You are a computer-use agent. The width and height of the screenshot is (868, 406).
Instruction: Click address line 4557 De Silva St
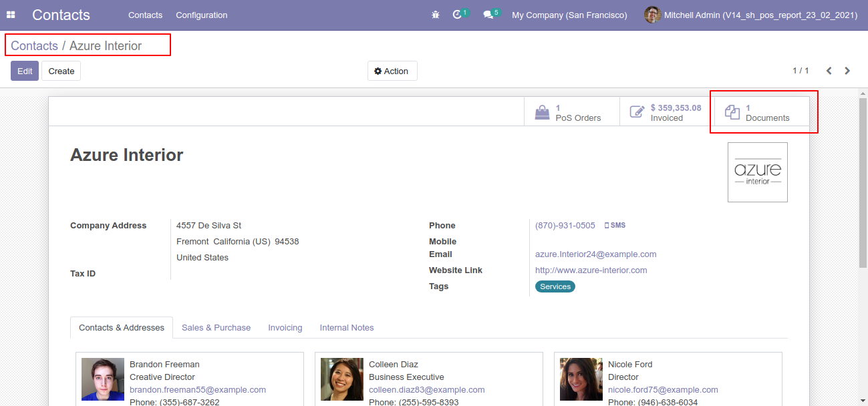(209, 226)
